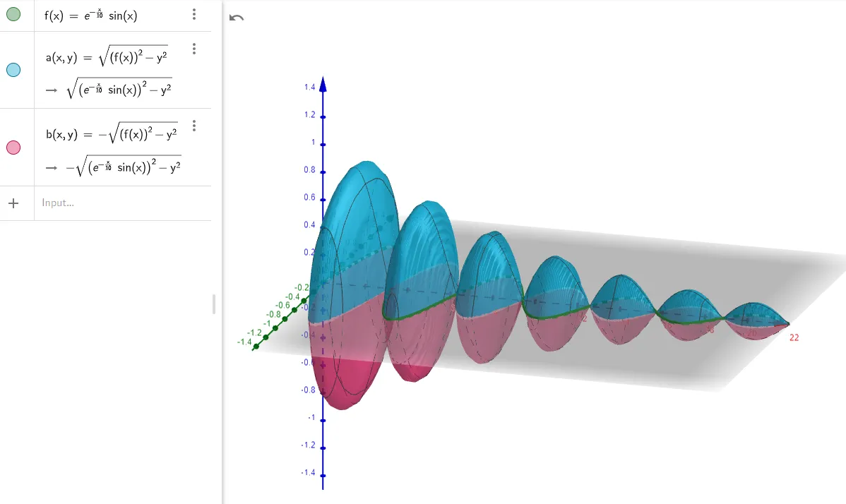The width and height of the screenshot is (846, 504).
Task: Select the a(x,y) definition expression
Action: coord(107,56)
